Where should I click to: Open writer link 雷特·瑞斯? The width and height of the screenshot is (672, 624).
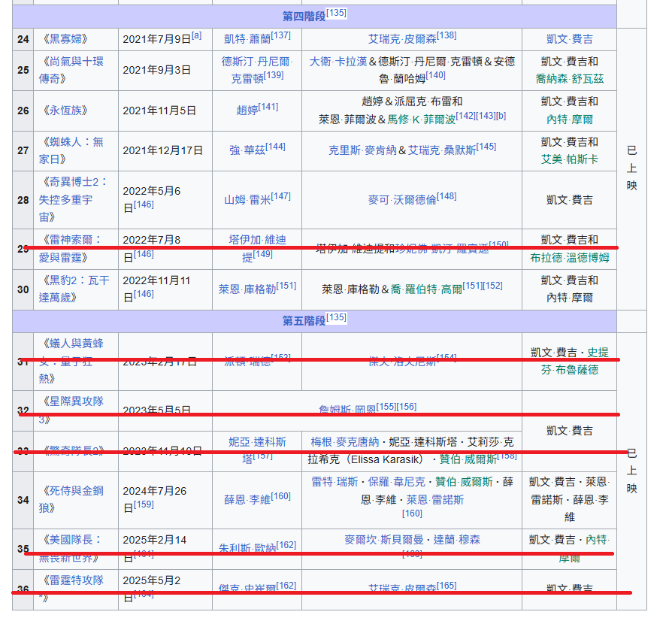coord(334,482)
